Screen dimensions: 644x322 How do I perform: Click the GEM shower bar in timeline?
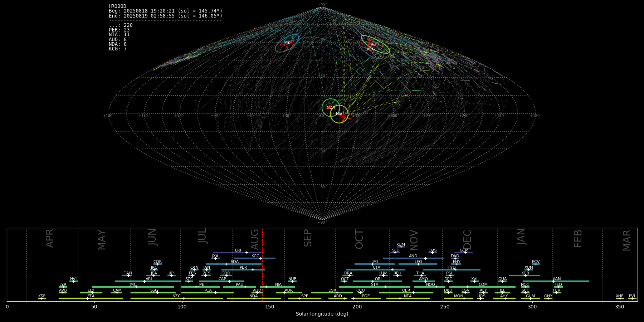click(x=464, y=253)
